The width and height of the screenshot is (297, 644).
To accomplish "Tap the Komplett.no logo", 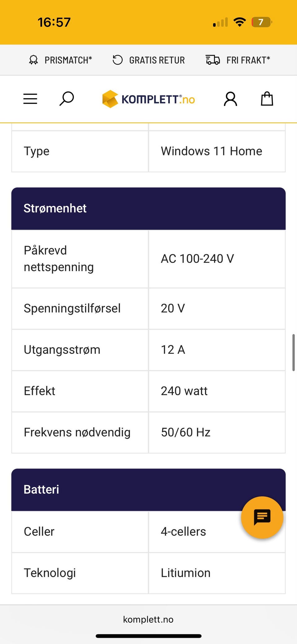I will pyautogui.click(x=148, y=99).
